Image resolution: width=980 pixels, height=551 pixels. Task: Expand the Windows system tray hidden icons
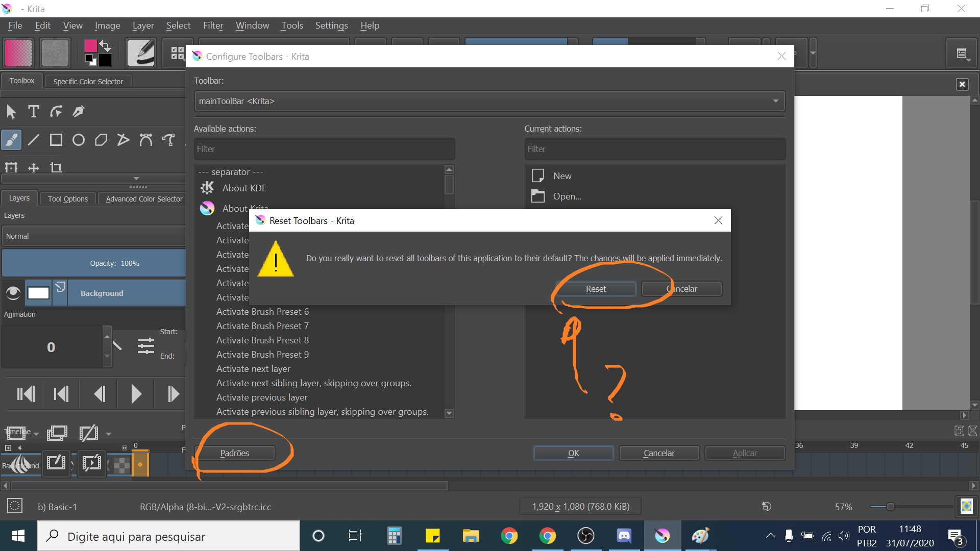coord(770,536)
